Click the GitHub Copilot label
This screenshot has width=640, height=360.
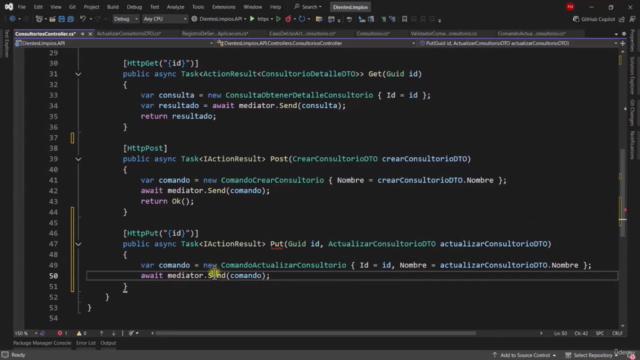598,19
